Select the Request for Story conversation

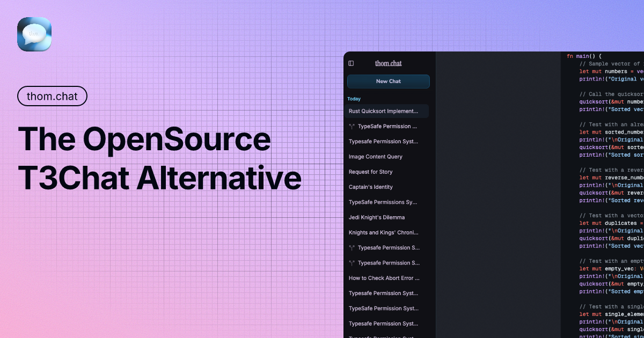click(371, 172)
